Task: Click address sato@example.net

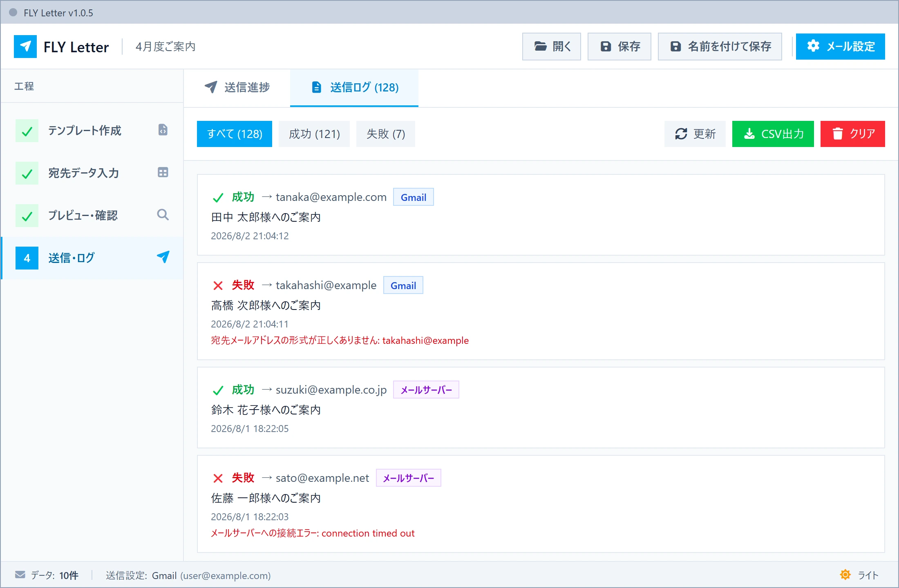Action: [x=322, y=478]
